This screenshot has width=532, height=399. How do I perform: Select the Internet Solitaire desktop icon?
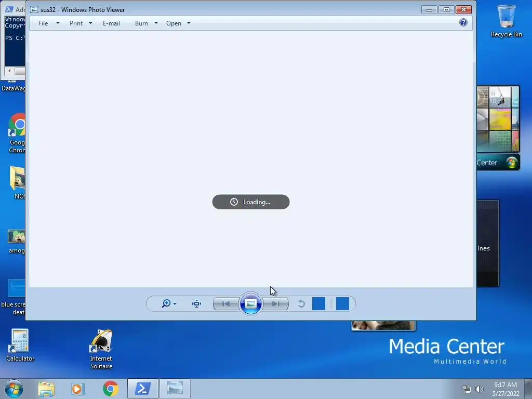(x=101, y=349)
